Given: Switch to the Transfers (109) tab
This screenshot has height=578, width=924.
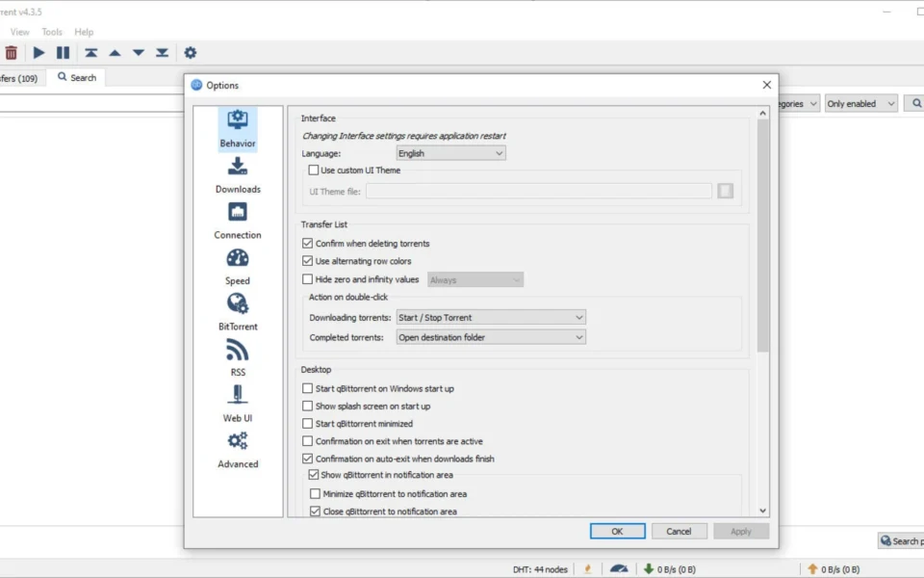Looking at the screenshot, I should pos(20,78).
